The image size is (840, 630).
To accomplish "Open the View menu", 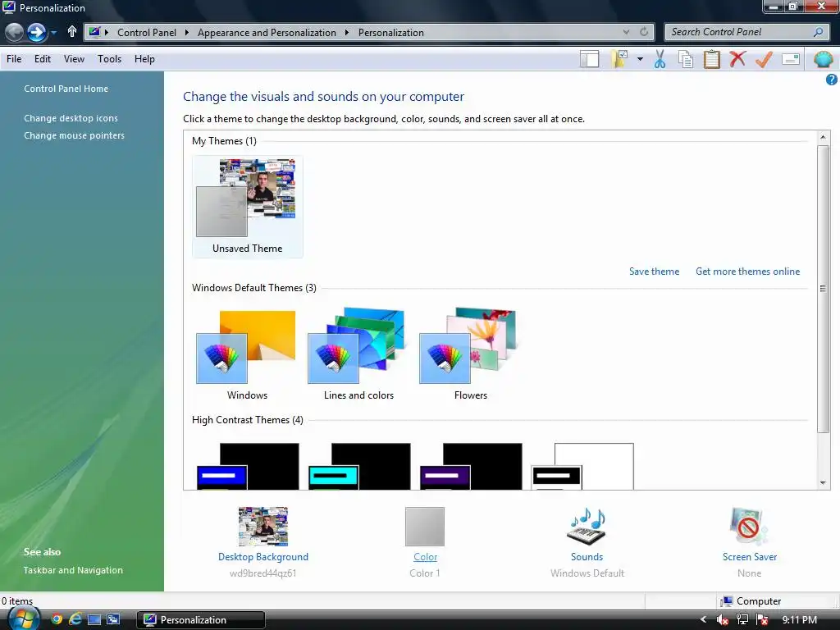I will [x=74, y=59].
